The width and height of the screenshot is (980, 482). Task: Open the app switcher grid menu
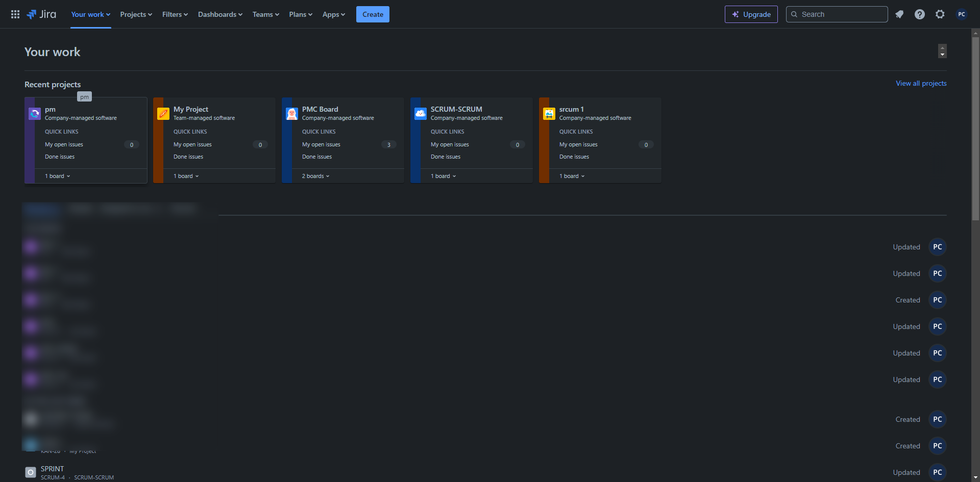pyautogui.click(x=15, y=14)
